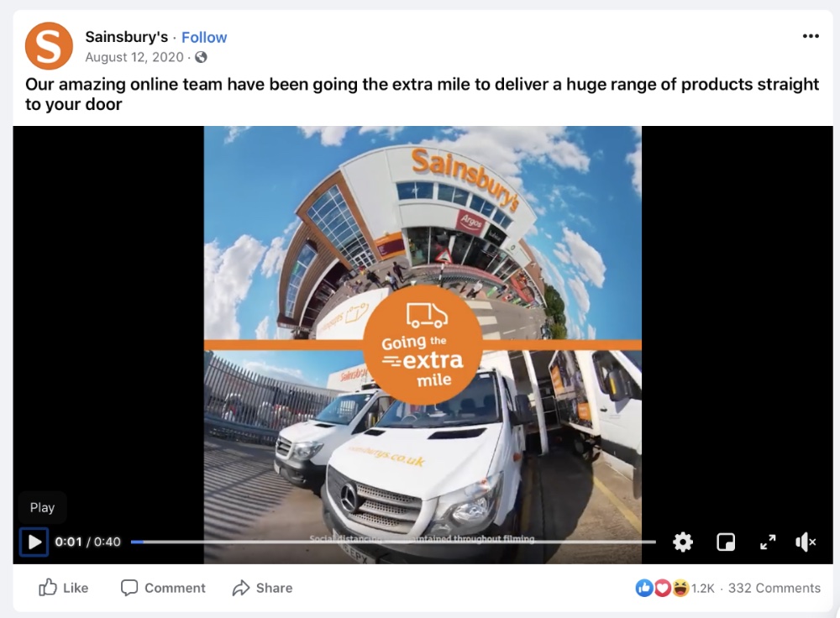This screenshot has height=618, width=840.
Task: View the 332 Comments
Action: click(774, 588)
